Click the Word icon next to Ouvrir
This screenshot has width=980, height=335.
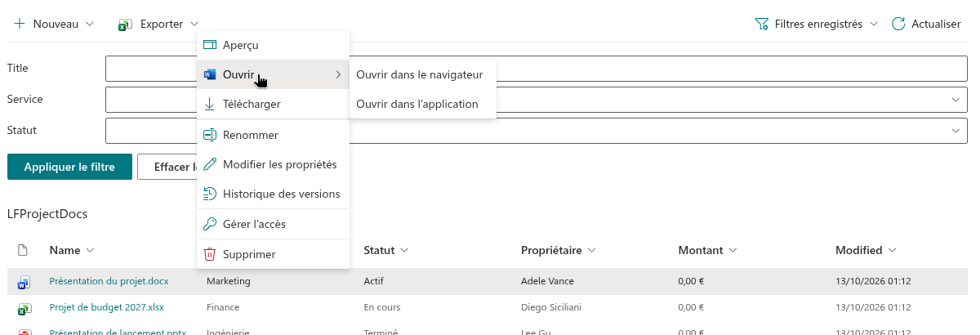pyautogui.click(x=209, y=74)
